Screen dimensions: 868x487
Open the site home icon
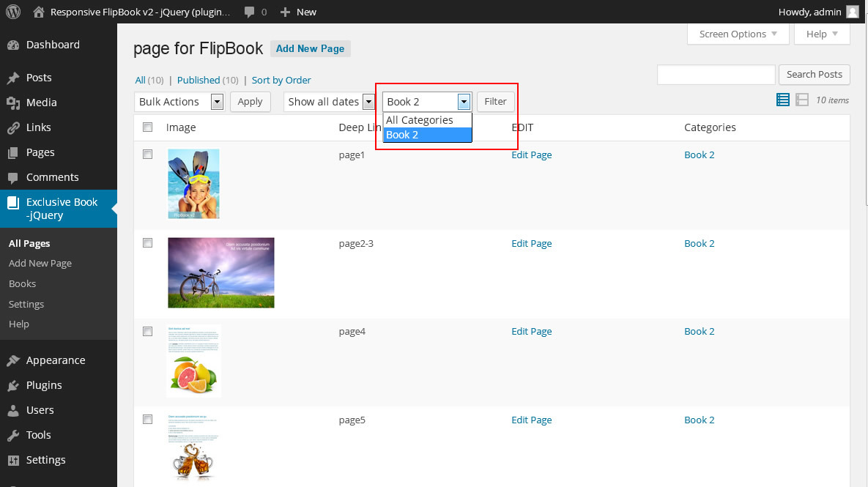39,12
